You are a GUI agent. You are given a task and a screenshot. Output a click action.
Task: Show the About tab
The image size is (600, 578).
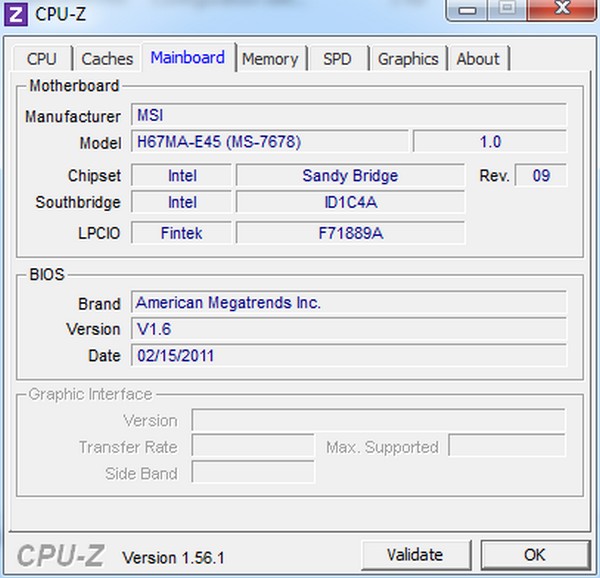478,59
